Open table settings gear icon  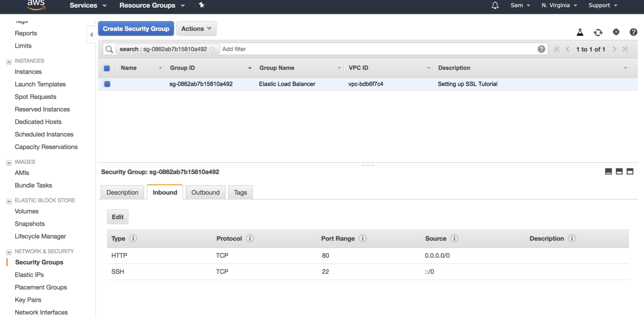click(x=616, y=32)
